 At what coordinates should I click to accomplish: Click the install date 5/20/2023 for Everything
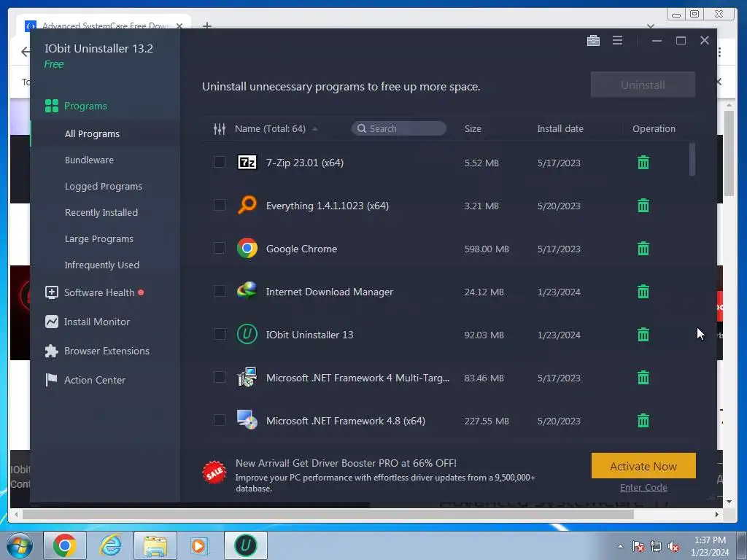point(559,206)
